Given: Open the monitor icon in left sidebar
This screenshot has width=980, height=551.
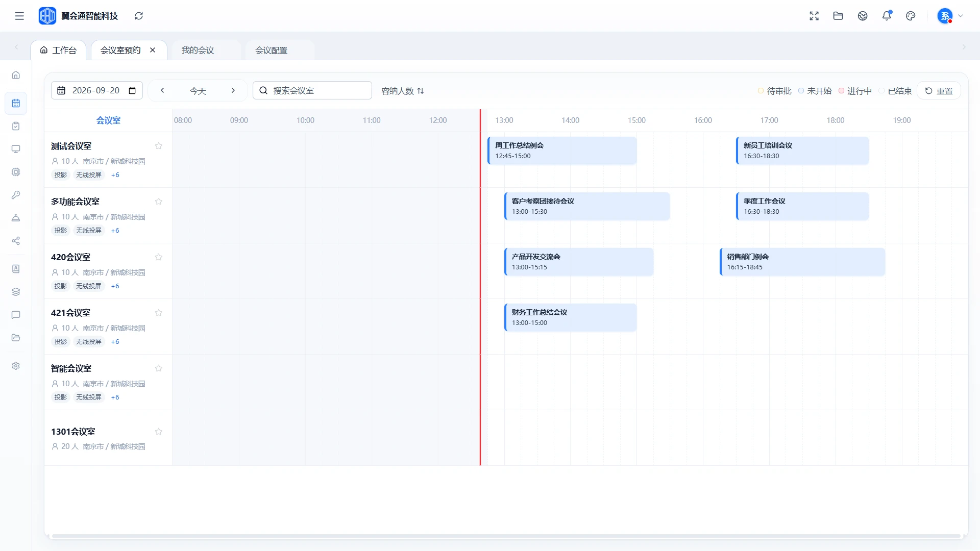Looking at the screenshot, I should click(x=16, y=149).
